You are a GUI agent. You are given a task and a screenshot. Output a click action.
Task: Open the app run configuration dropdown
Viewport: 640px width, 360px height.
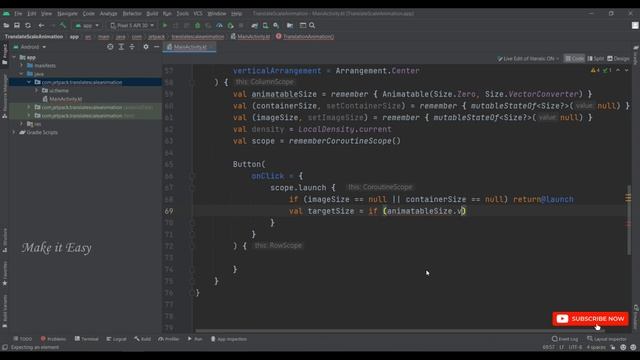point(87,25)
